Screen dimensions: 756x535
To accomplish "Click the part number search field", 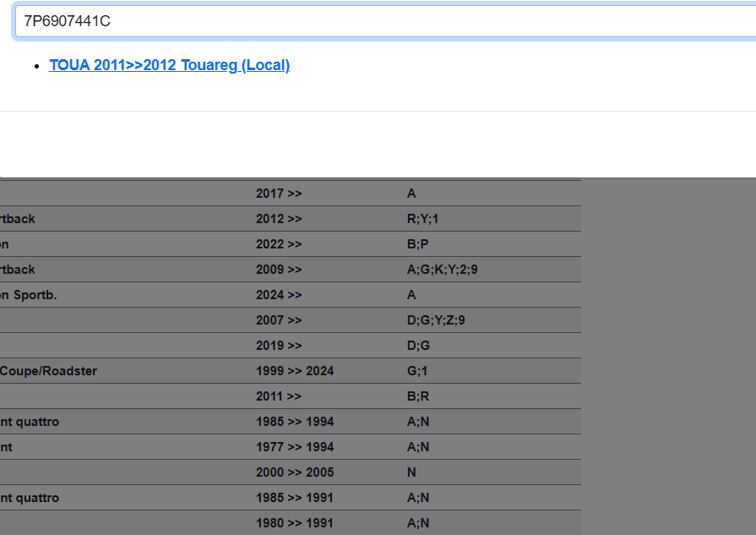I will click(x=380, y=22).
